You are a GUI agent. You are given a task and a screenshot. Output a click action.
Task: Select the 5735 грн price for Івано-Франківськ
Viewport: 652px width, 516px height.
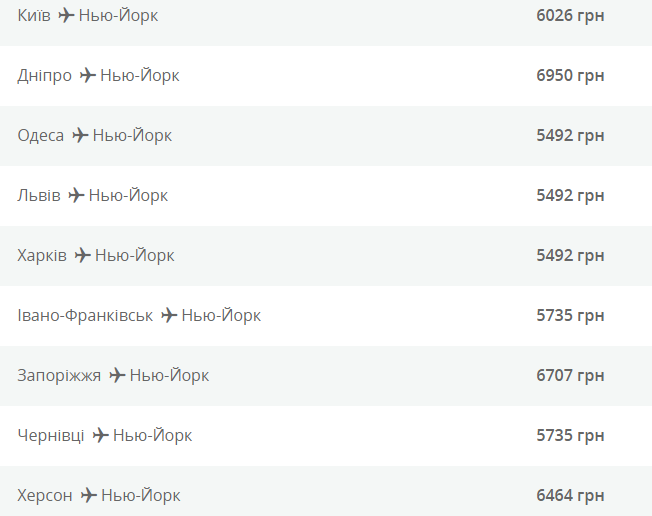coord(570,316)
